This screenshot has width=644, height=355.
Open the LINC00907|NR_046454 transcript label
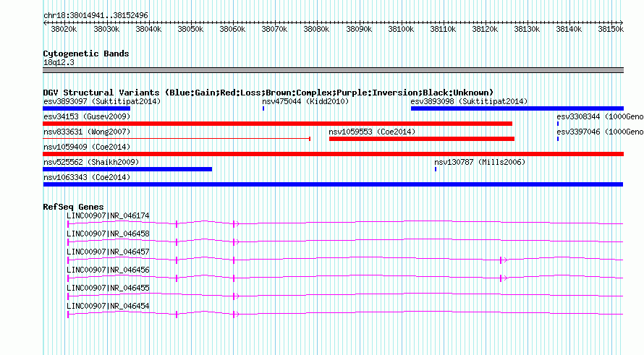tap(108, 306)
